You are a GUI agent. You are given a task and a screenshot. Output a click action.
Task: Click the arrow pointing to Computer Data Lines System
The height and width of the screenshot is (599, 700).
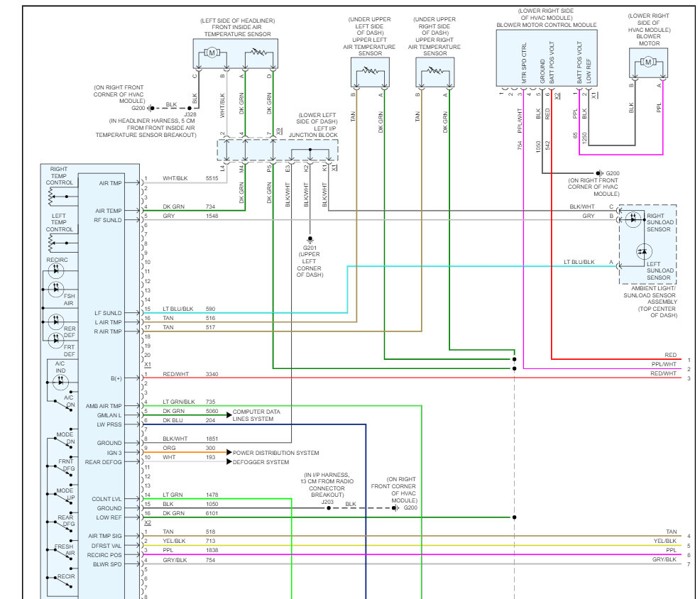[229, 415]
